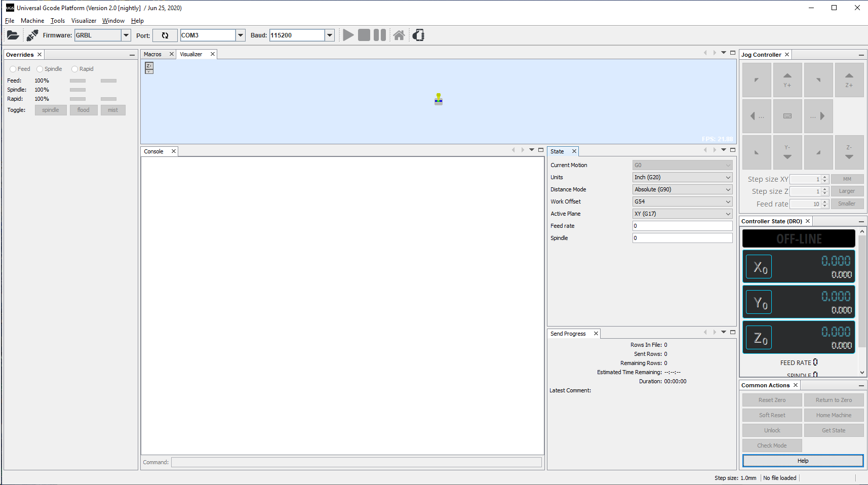Open the Tools menu
The height and width of the screenshot is (485, 868).
(58, 21)
